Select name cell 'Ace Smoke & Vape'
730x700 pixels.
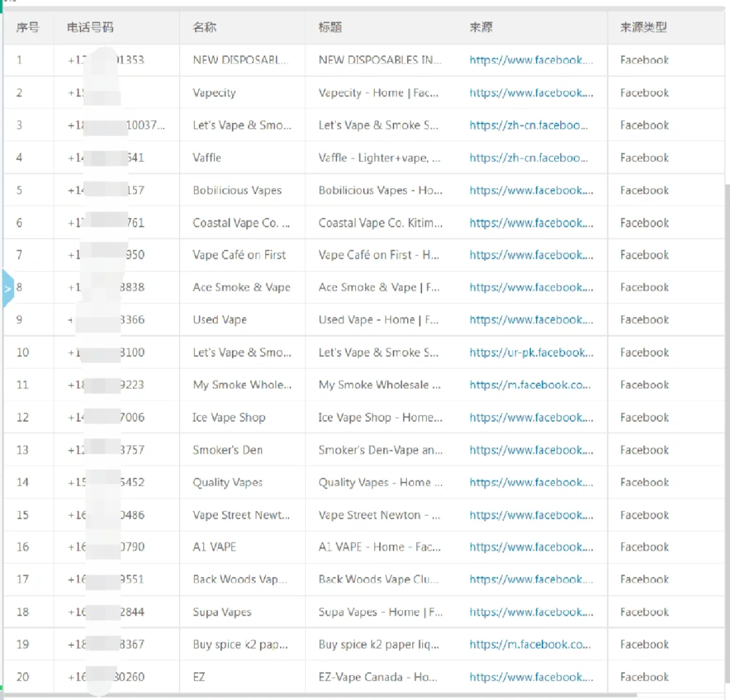241,288
